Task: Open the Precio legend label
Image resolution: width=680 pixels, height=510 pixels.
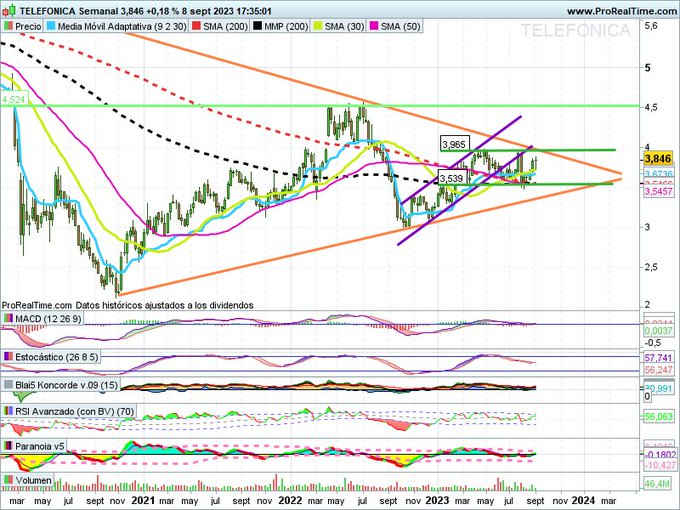Action: pos(28,26)
